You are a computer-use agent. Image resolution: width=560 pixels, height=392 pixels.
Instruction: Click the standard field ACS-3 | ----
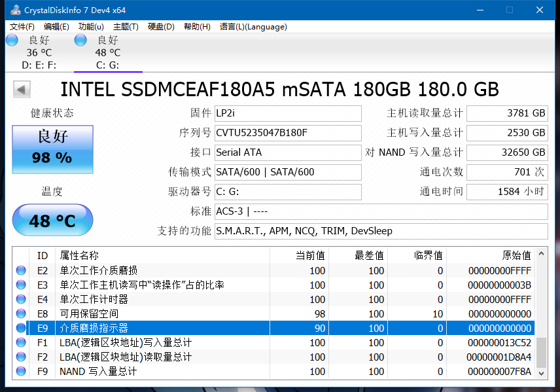pos(381,211)
